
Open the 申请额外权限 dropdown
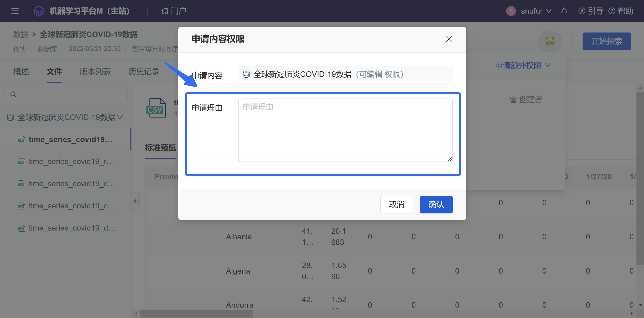(x=522, y=66)
